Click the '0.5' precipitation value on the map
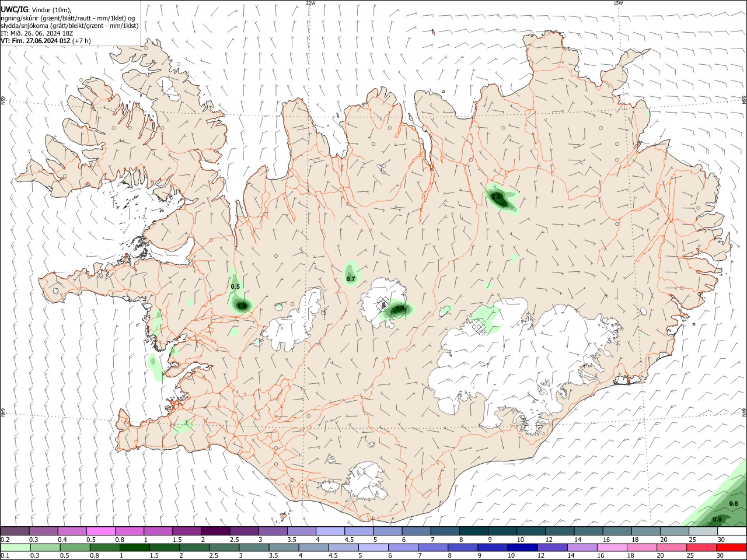 pos(235,286)
